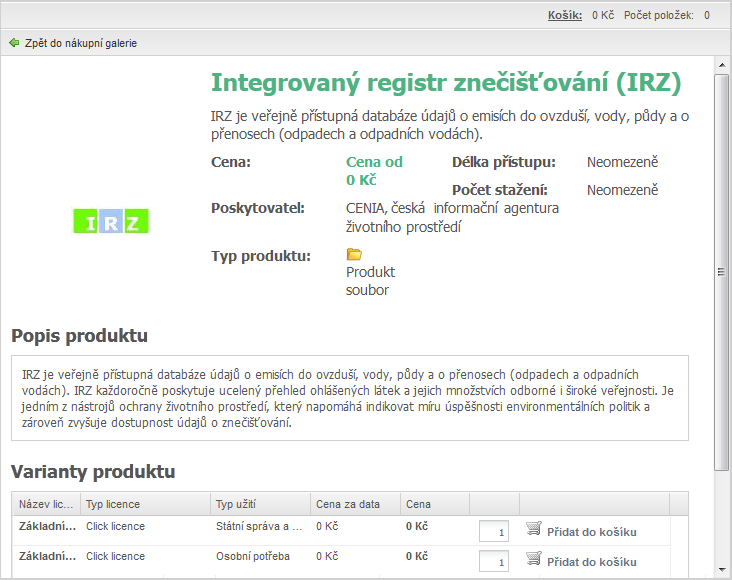
Task: Click the yellow folder product type icon
Action: [354, 255]
